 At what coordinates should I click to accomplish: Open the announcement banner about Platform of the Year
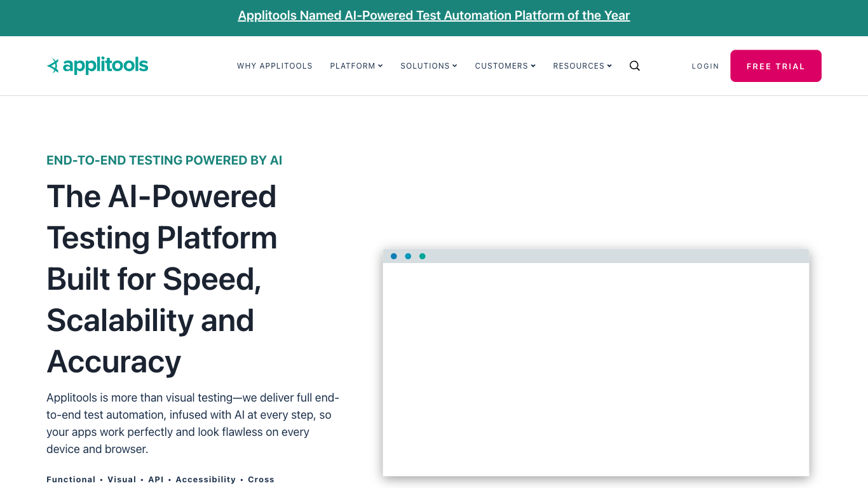pos(434,16)
